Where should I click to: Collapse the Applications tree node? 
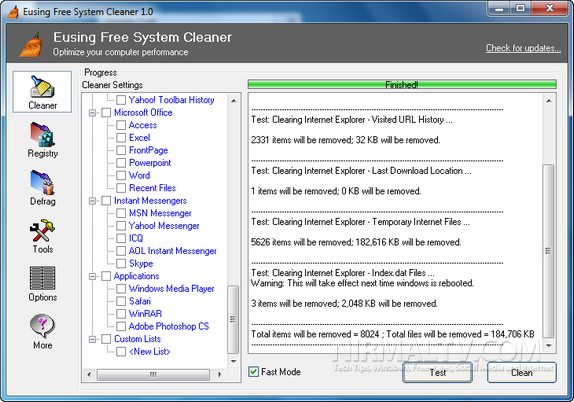tap(93, 276)
